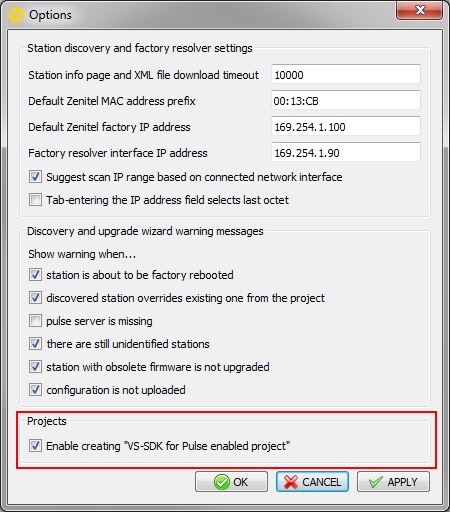Enable pulse server is missing warning
Viewport: 450px width, 512px height.
click(x=35, y=321)
